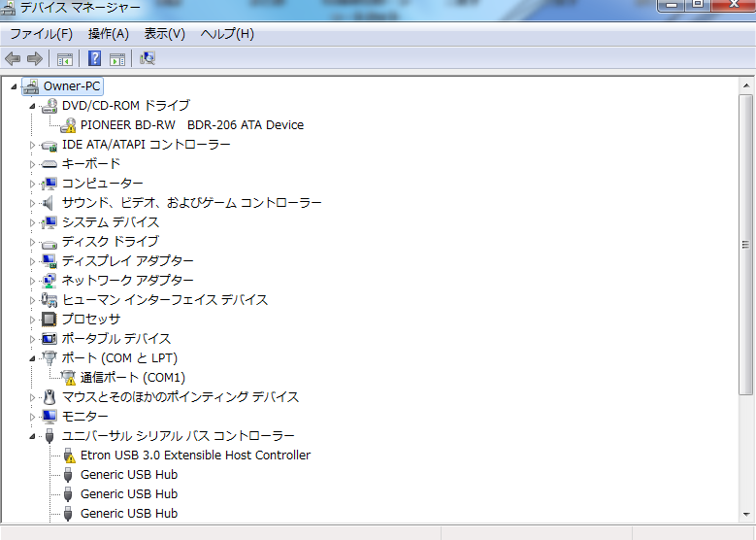Expand the ディスク ドライブ node

pyautogui.click(x=32, y=242)
